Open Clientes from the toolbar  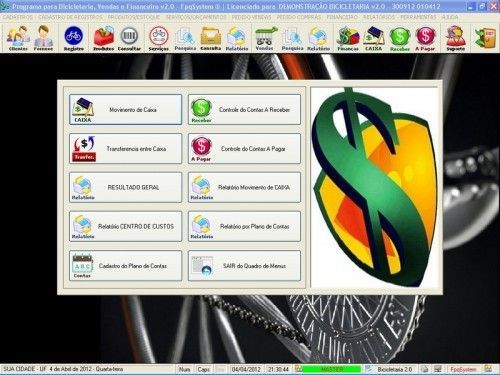click(18, 38)
